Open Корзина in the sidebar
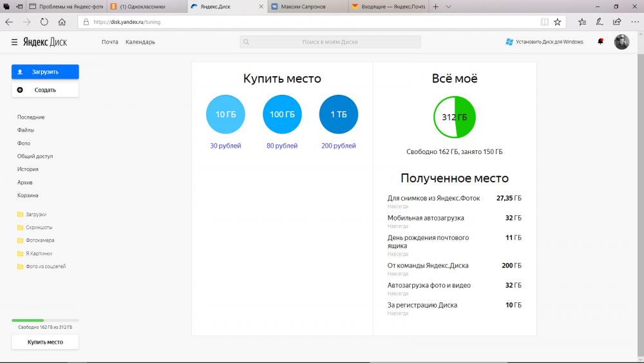 (x=28, y=195)
